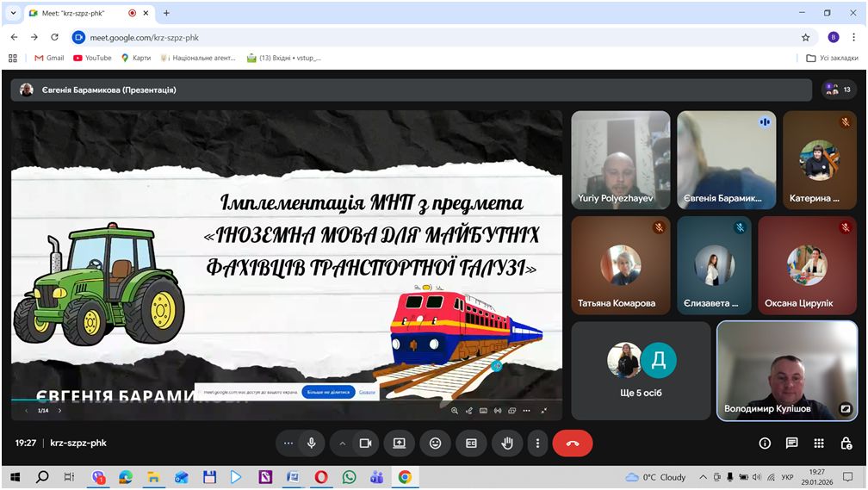This screenshot has height=490, width=868.
Task: Open the emoji reactions panel
Action: tap(436, 443)
